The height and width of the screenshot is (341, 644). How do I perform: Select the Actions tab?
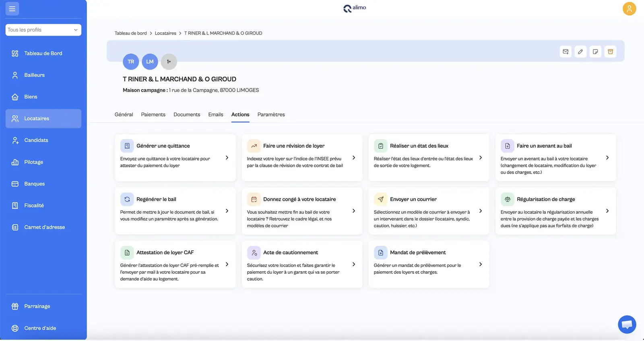[x=240, y=114]
